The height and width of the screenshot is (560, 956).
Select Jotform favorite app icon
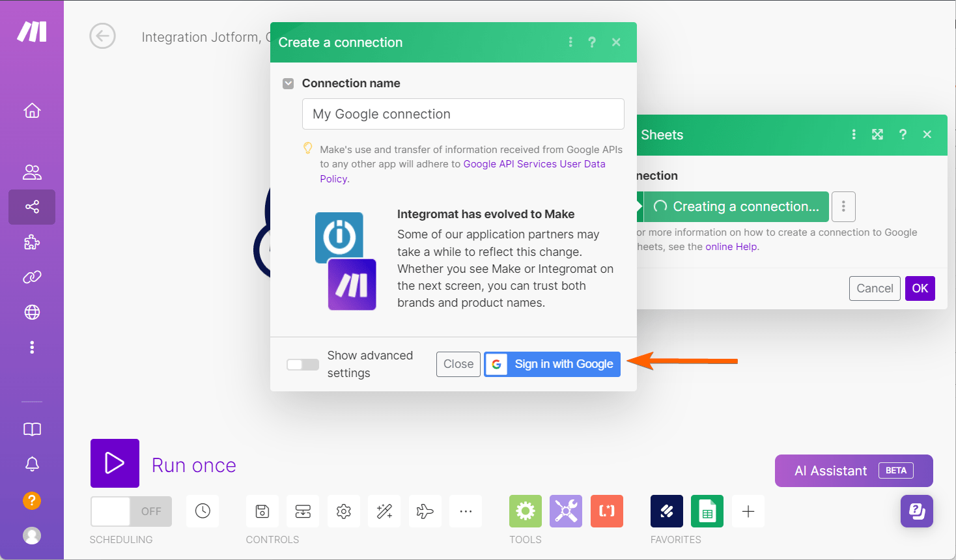tap(667, 511)
